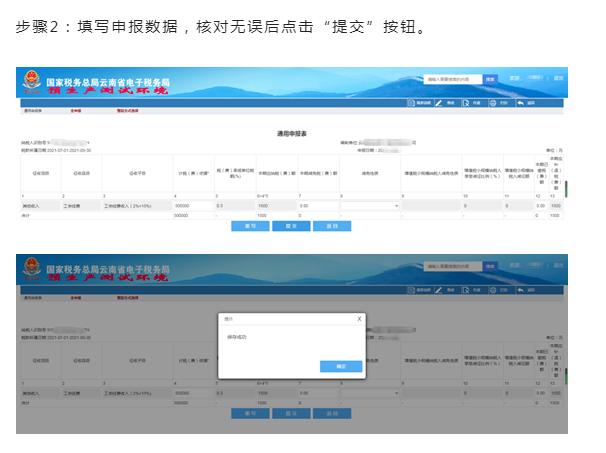
Task: Select the 通用申报表 tab in upper screenshot
Action: (x=33, y=111)
